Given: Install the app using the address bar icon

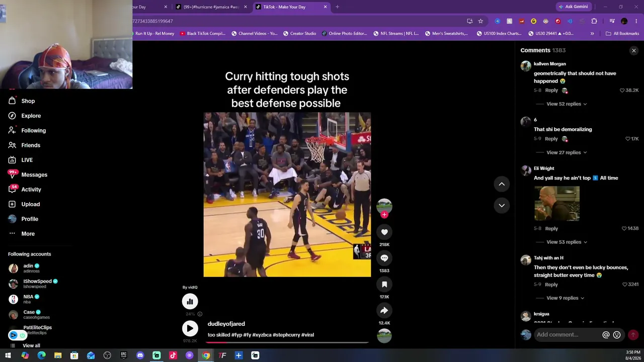Looking at the screenshot, I should point(470,21).
